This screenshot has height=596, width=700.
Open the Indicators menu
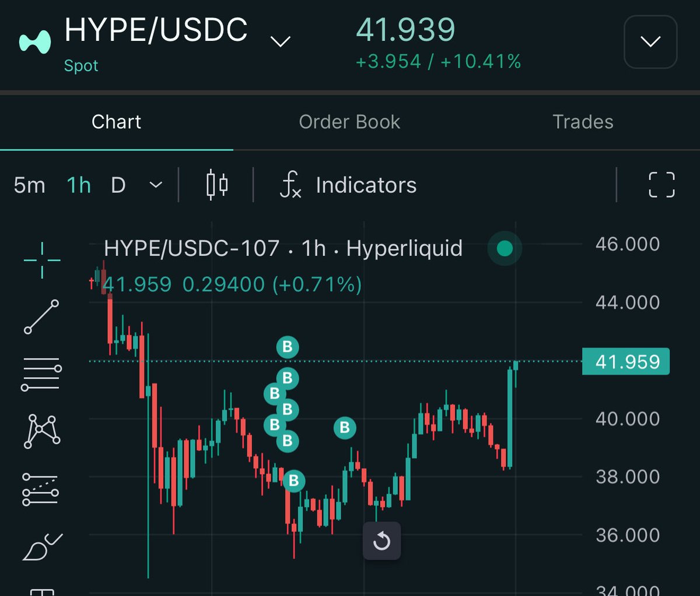(x=348, y=185)
